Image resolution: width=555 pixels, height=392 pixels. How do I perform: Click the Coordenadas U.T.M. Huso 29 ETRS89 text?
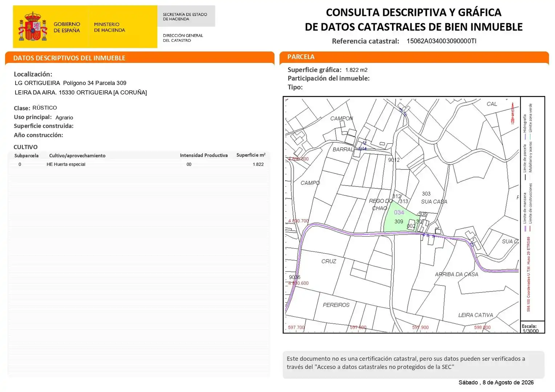(x=529, y=274)
